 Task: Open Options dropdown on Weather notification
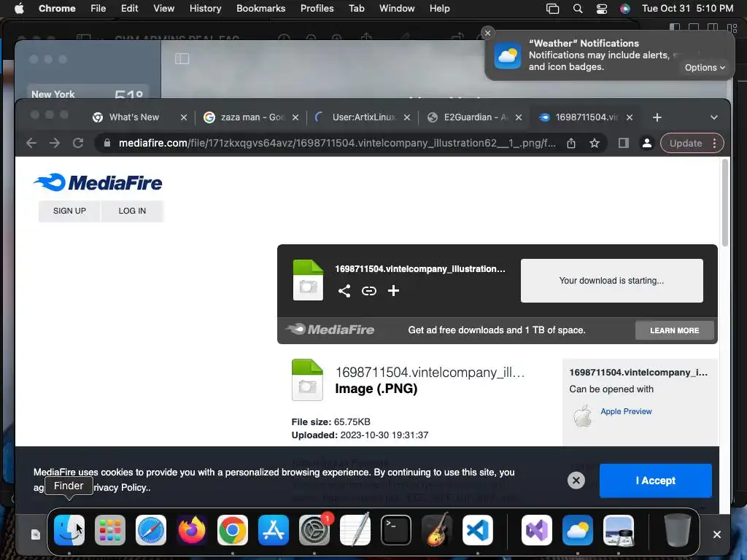point(705,68)
